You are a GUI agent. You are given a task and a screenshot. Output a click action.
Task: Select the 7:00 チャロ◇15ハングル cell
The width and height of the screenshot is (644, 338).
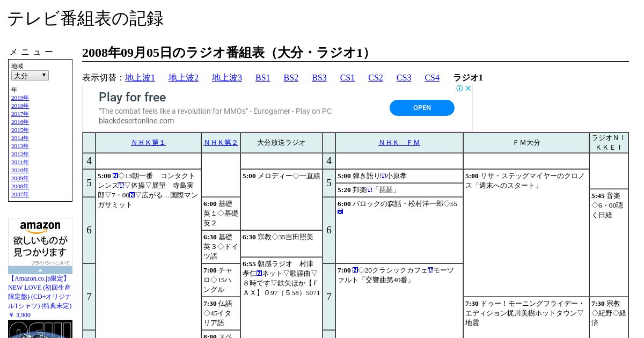(221, 280)
